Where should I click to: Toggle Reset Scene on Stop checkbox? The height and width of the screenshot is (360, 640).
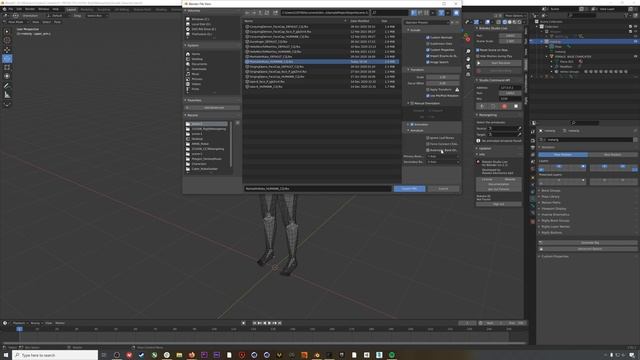[478, 50]
